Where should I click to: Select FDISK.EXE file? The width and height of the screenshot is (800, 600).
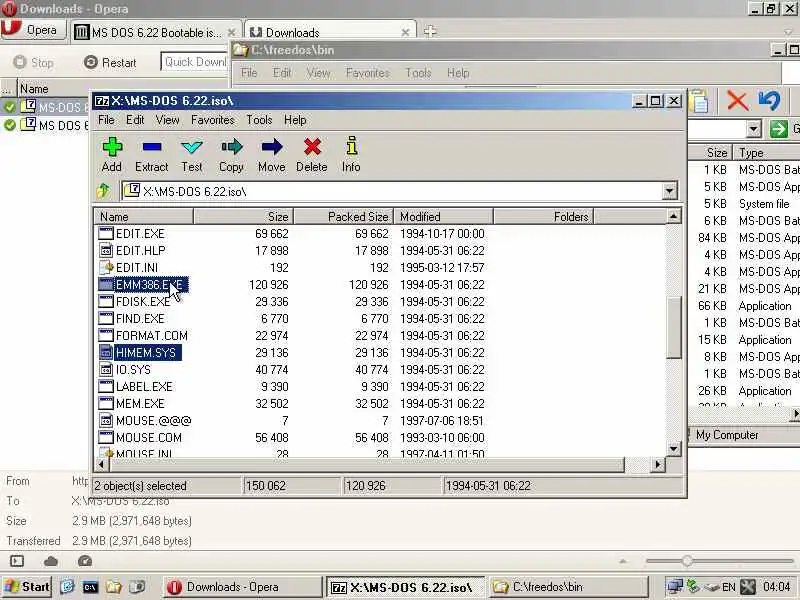143,302
